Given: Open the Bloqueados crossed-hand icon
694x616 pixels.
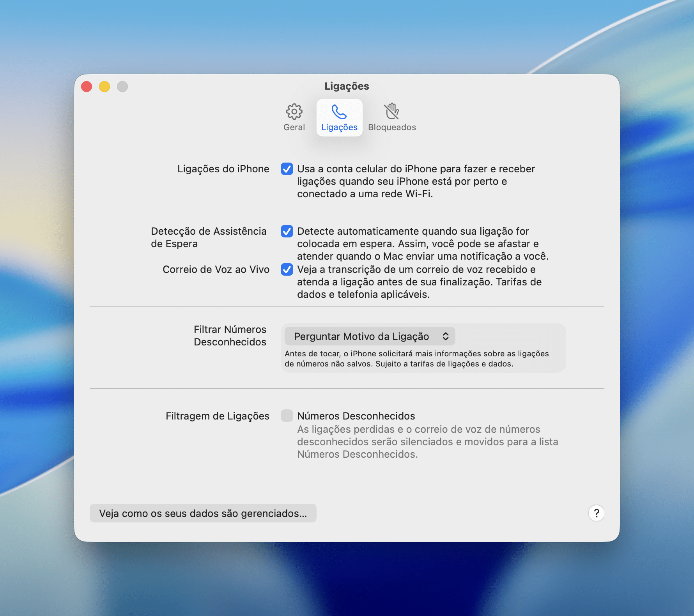Looking at the screenshot, I should (392, 112).
